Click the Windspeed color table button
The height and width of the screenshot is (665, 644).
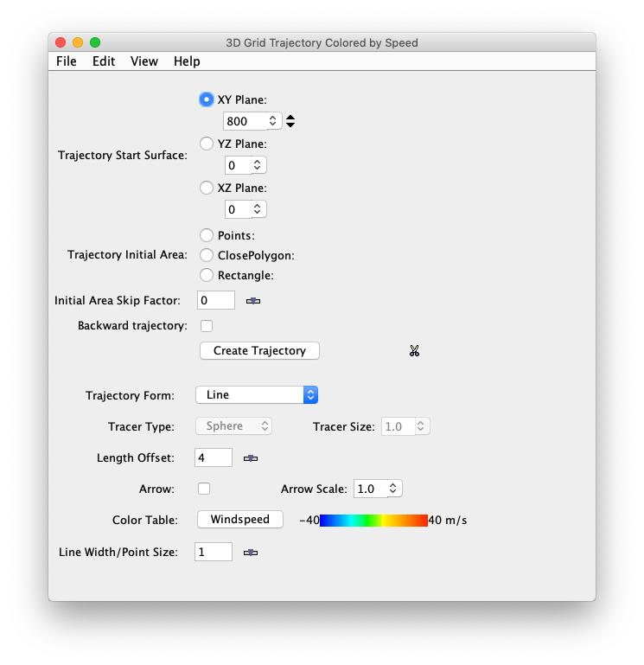(239, 520)
